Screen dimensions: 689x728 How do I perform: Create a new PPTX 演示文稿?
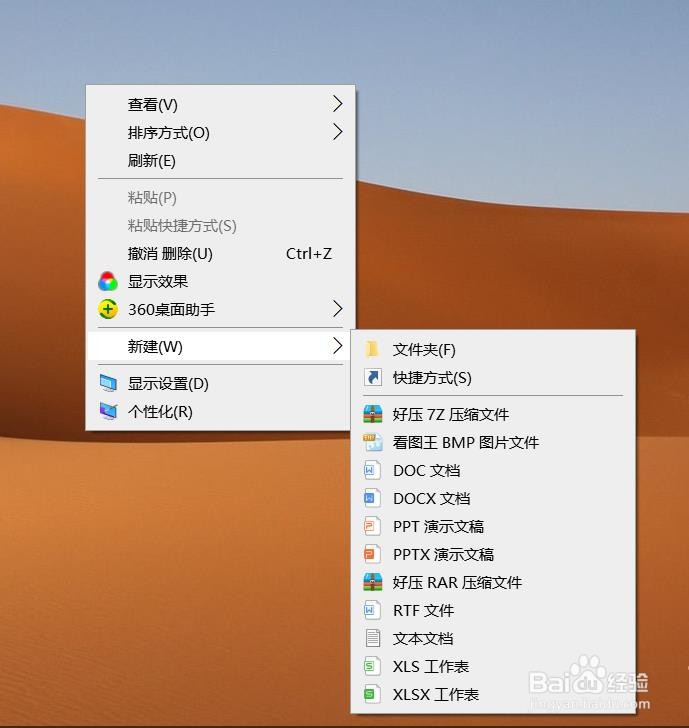click(x=493, y=554)
